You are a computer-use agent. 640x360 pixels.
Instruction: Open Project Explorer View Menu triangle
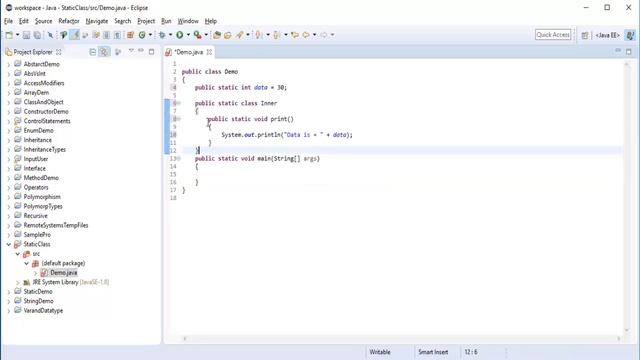tap(131, 51)
